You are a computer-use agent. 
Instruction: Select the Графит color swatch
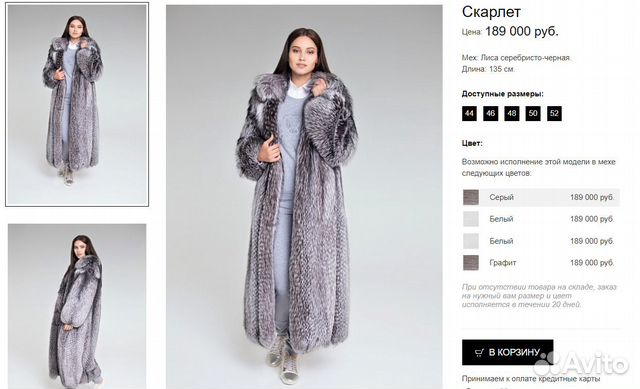coord(471,262)
